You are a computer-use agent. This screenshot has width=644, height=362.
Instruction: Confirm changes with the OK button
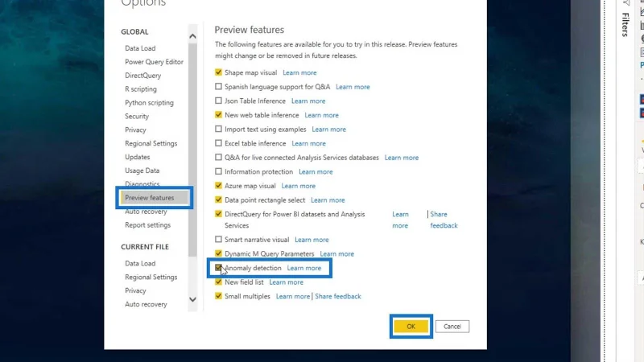point(411,327)
